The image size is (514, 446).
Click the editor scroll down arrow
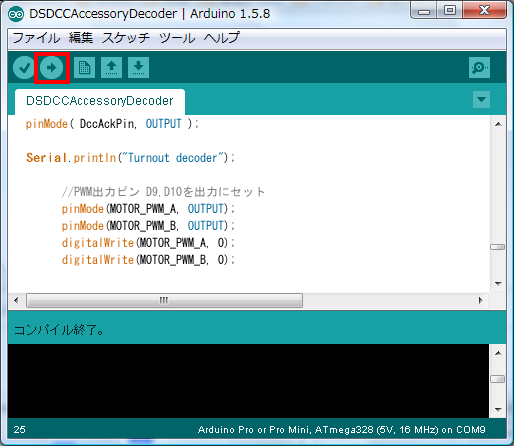click(x=498, y=284)
